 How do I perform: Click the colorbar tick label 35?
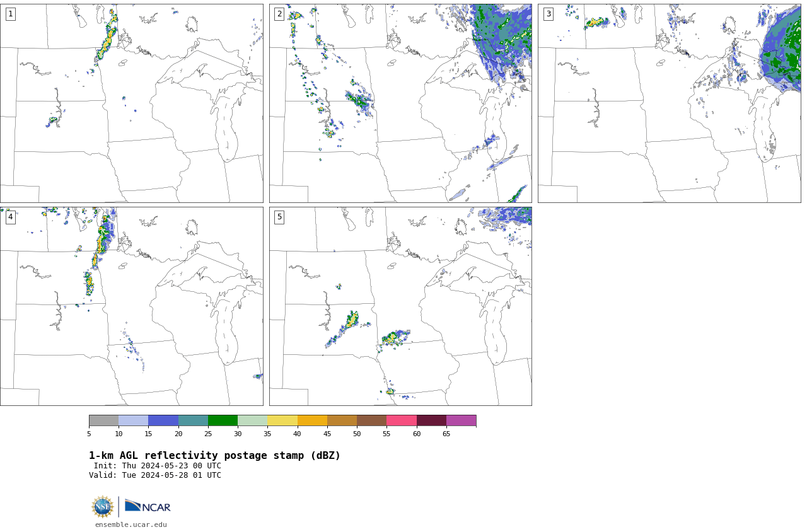pos(267,434)
